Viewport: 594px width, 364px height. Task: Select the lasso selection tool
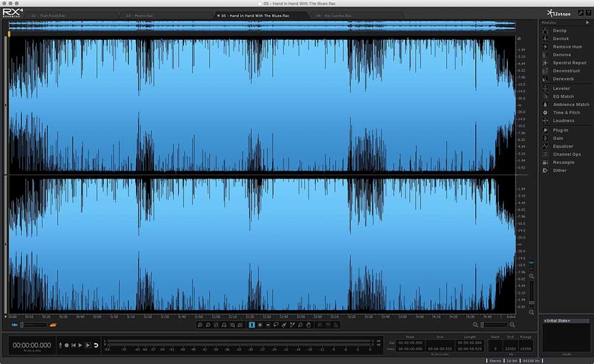[x=276, y=325]
